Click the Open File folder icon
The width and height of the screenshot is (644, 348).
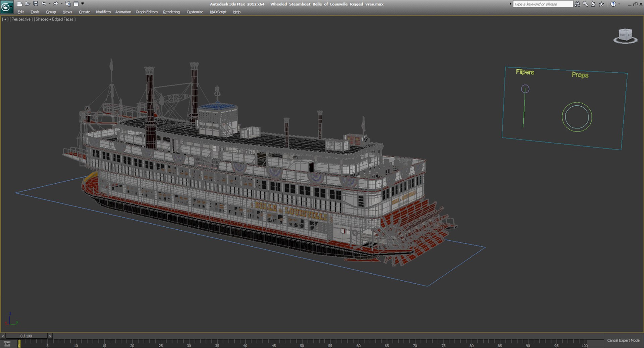(28, 4)
